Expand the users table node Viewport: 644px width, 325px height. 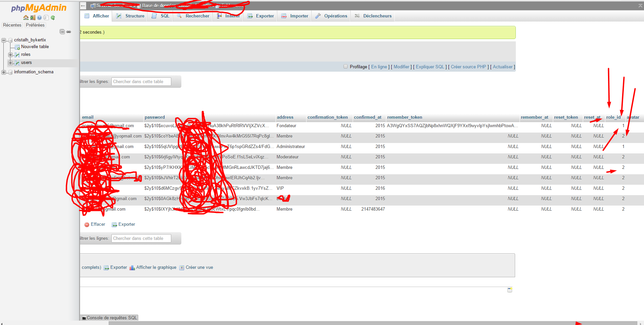(10, 63)
